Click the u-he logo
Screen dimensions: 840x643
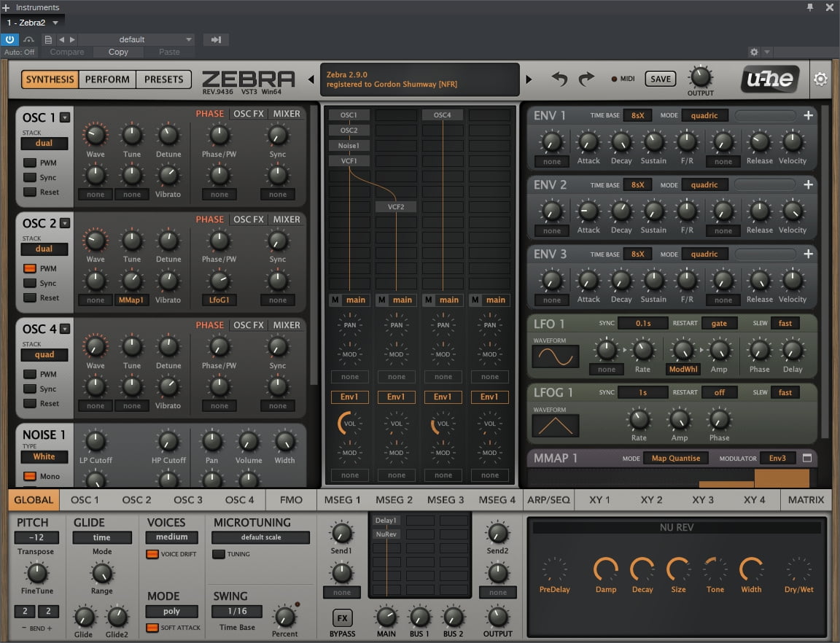coord(770,79)
